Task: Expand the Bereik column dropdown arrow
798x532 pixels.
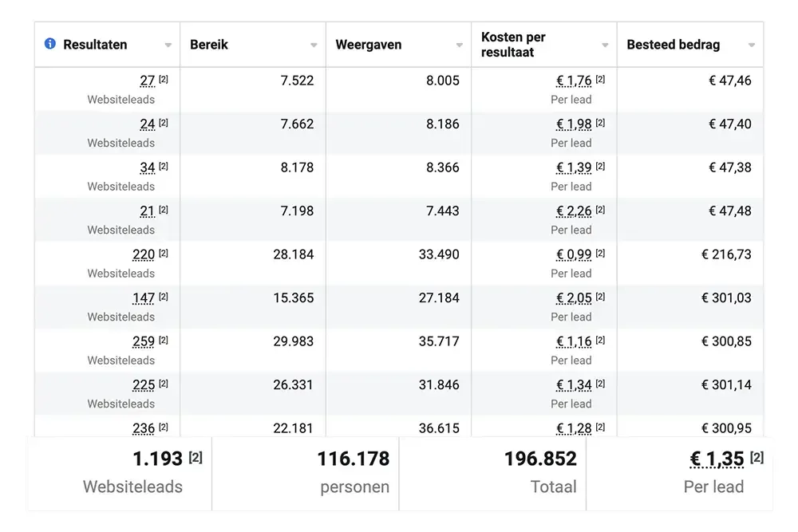Action: point(314,45)
